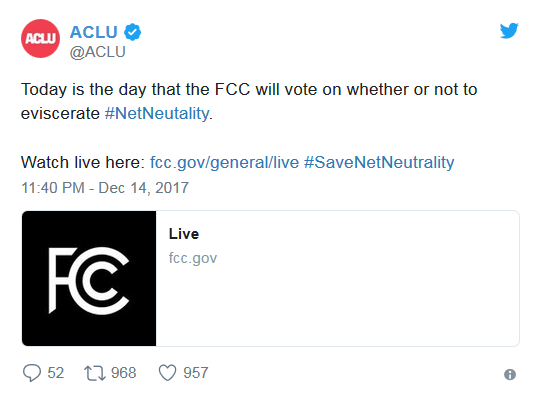Click the blue verified checkmark badge
Image resolution: width=539 pixels, height=396 pixels.
click(x=132, y=32)
